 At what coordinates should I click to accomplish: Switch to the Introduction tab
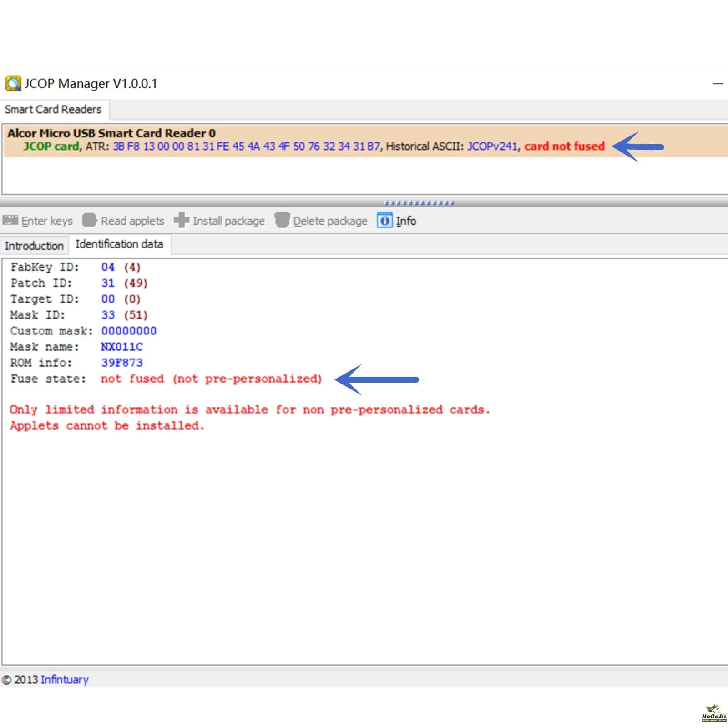(x=34, y=246)
